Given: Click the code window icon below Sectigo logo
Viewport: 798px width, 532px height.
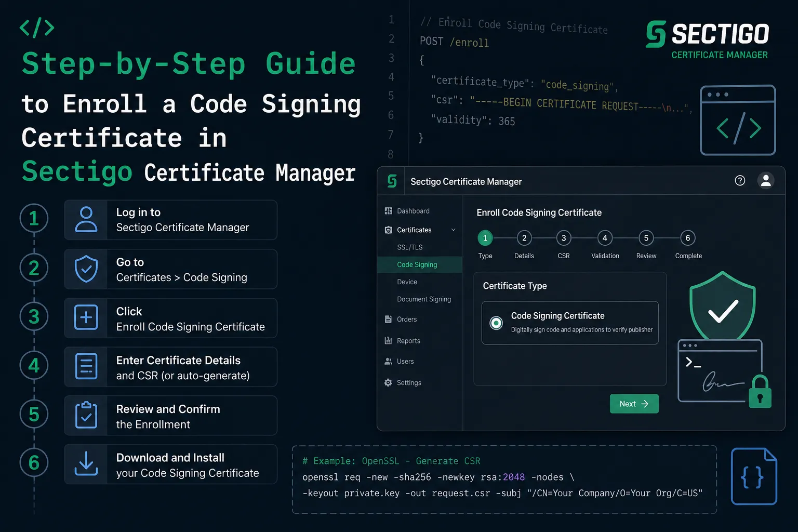Looking at the screenshot, I should coord(738,120).
